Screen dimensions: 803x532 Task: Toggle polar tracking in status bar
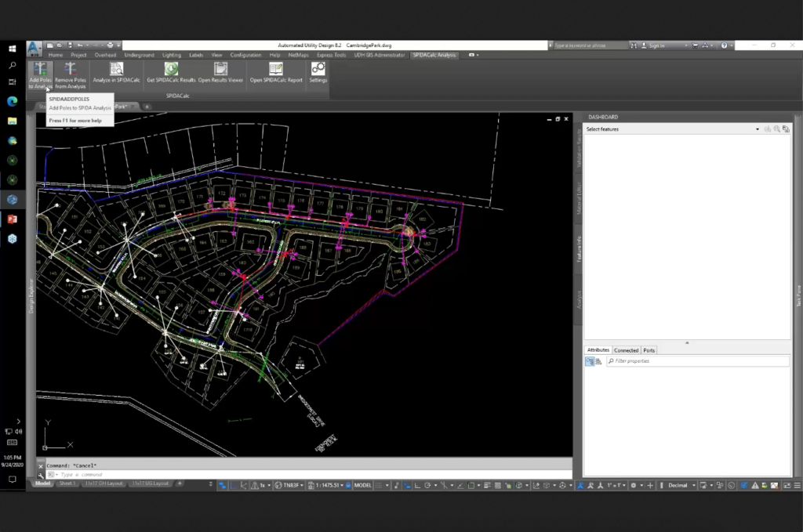click(427, 485)
